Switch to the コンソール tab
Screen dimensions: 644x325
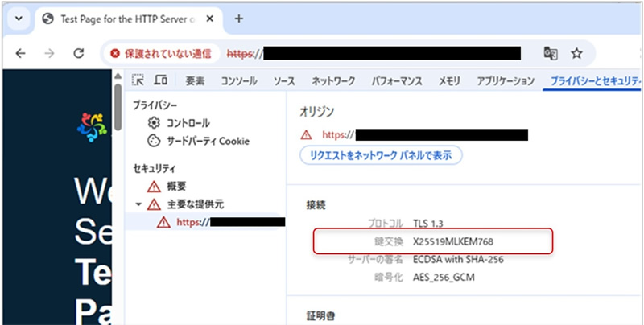click(x=241, y=80)
